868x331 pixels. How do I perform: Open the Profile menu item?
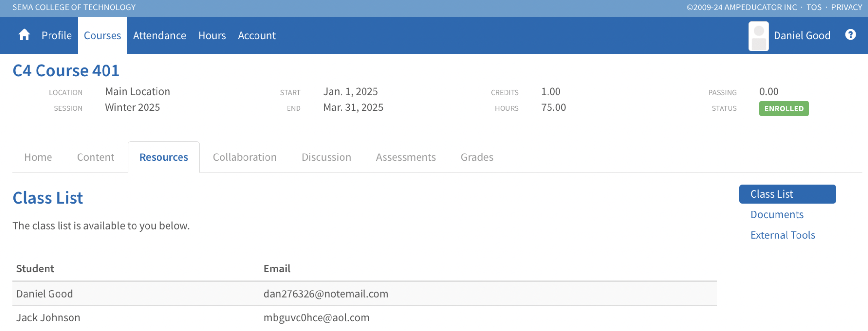[56, 35]
